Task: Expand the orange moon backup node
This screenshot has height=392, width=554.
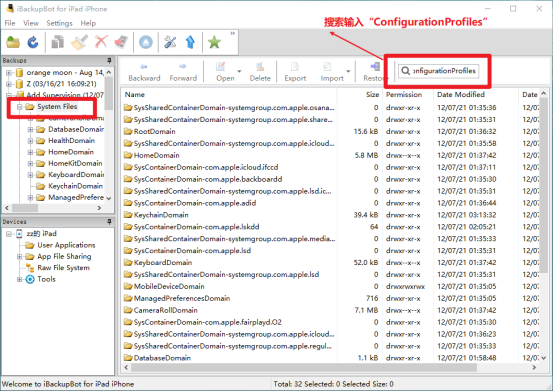Action: (9, 73)
